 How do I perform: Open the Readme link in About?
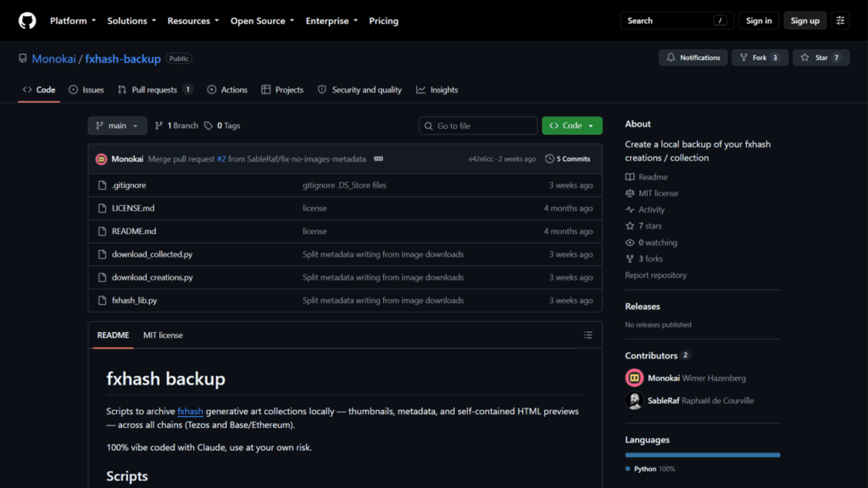(646, 177)
